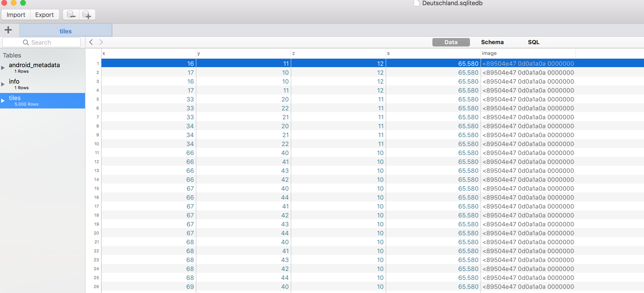
Task: Switch to the Data view
Action: tap(451, 42)
